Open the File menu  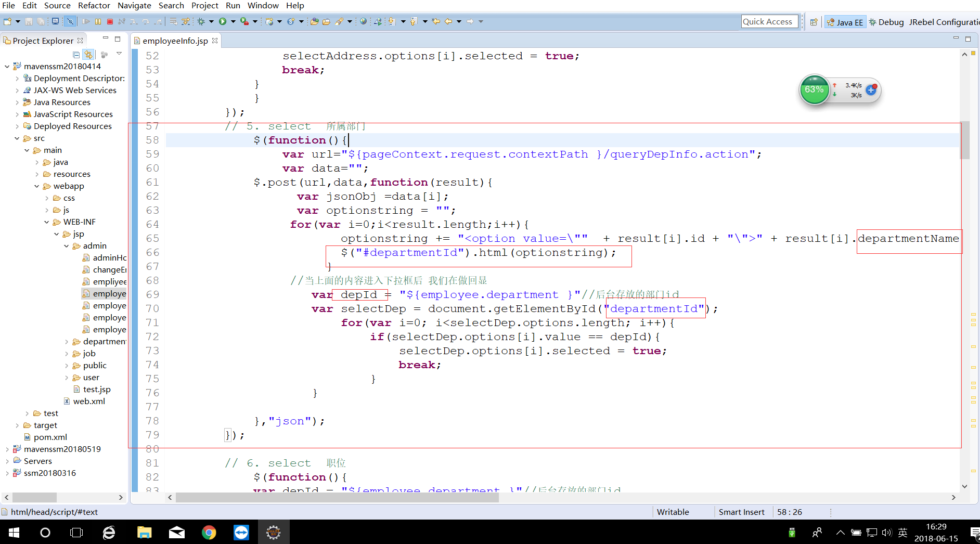tap(8, 5)
